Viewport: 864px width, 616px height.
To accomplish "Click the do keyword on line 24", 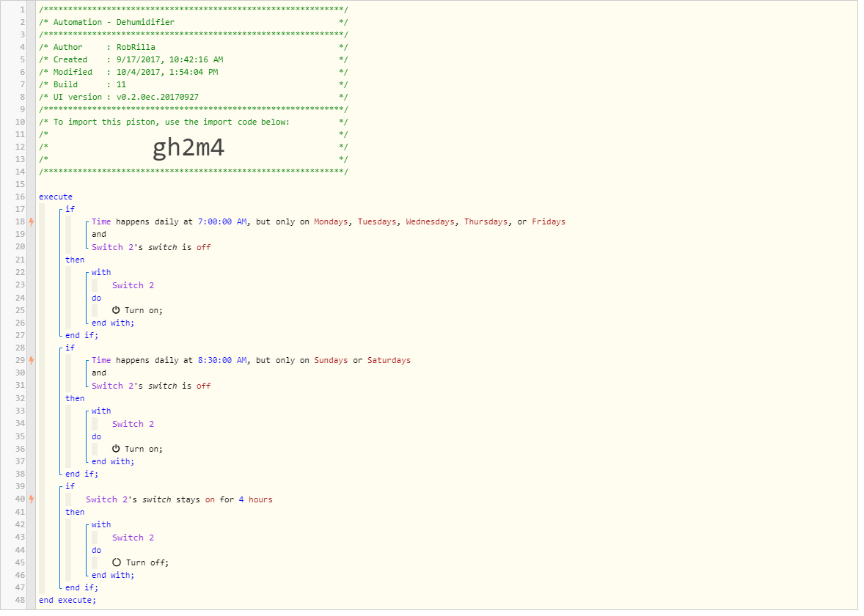I will 96,298.
